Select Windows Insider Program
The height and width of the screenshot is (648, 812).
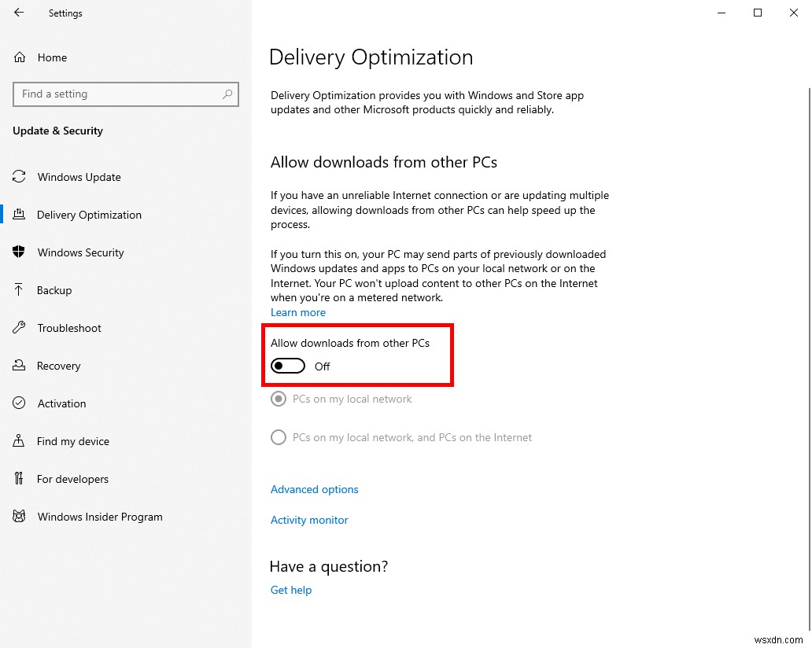pos(99,517)
